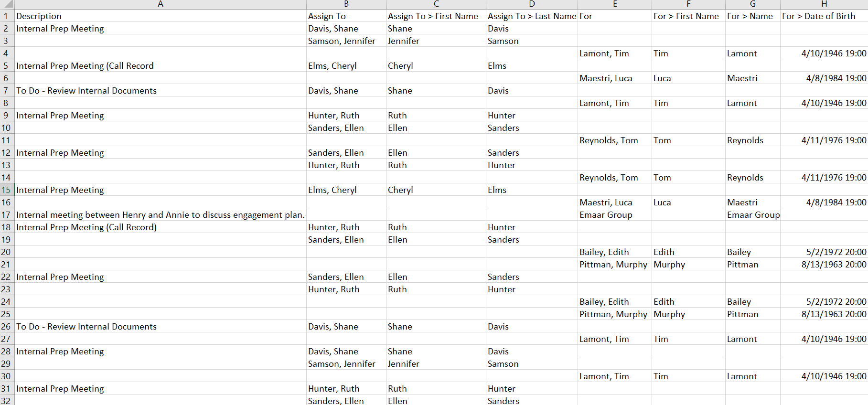The width and height of the screenshot is (868, 405).
Task: Click the "For > Date of Birth" cell
Action: pos(818,16)
